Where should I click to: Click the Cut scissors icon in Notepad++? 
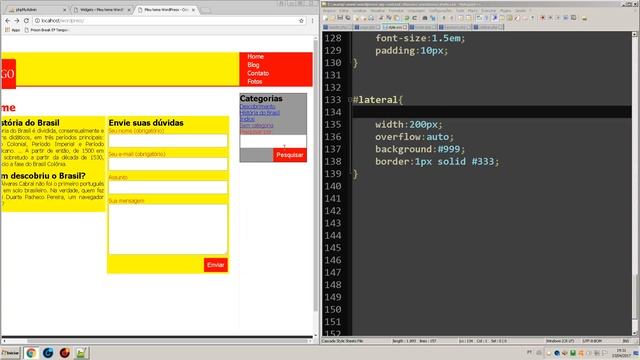click(380, 18)
